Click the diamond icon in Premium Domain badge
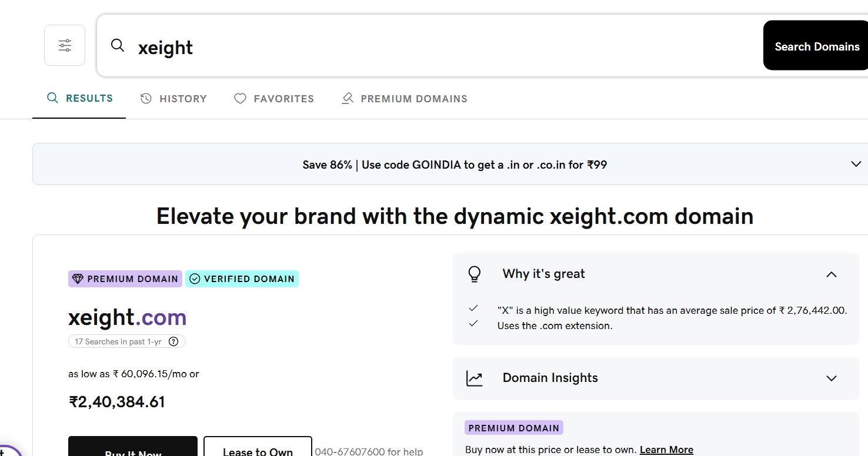 point(78,279)
